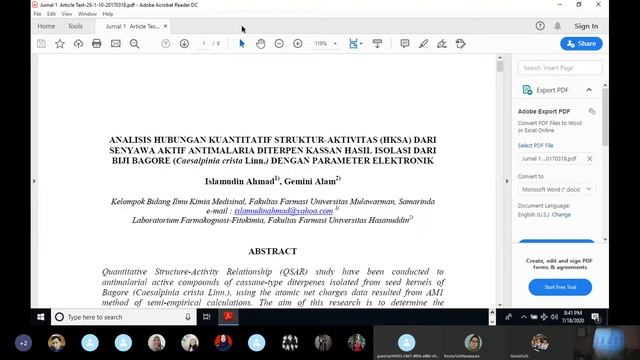The width and height of the screenshot is (640, 360).
Task: Open the View menu
Action: coord(67,14)
